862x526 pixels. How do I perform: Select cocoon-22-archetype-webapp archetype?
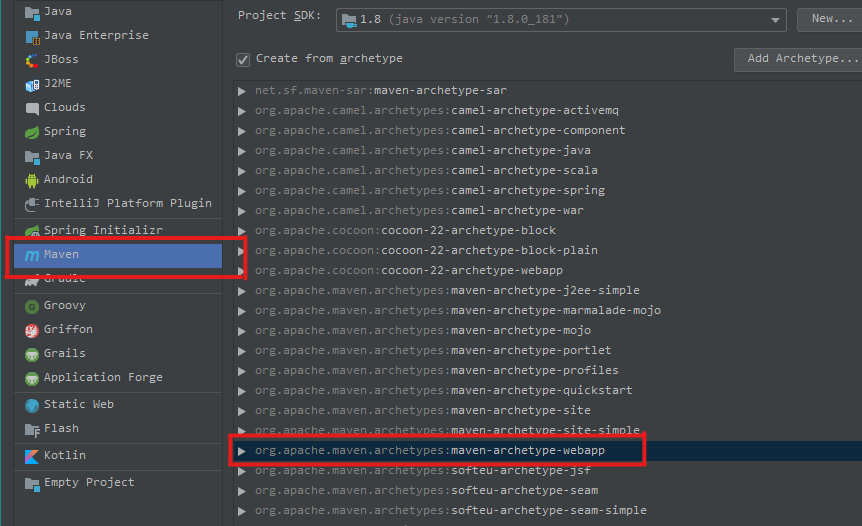click(x=408, y=270)
